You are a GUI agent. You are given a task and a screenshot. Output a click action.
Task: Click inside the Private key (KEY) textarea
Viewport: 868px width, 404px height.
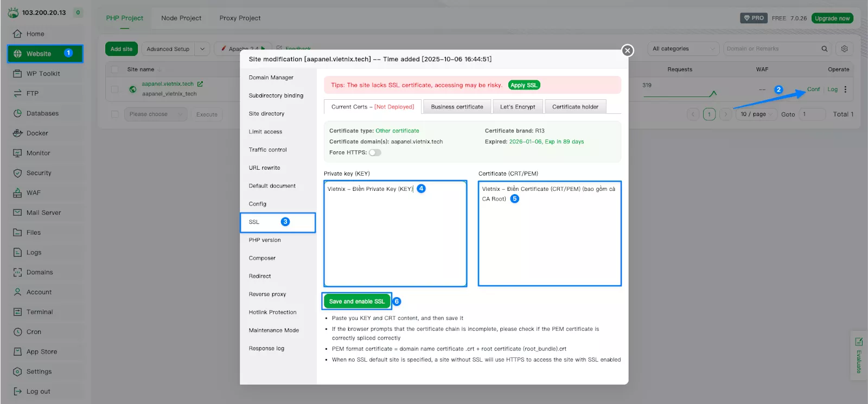(x=395, y=239)
